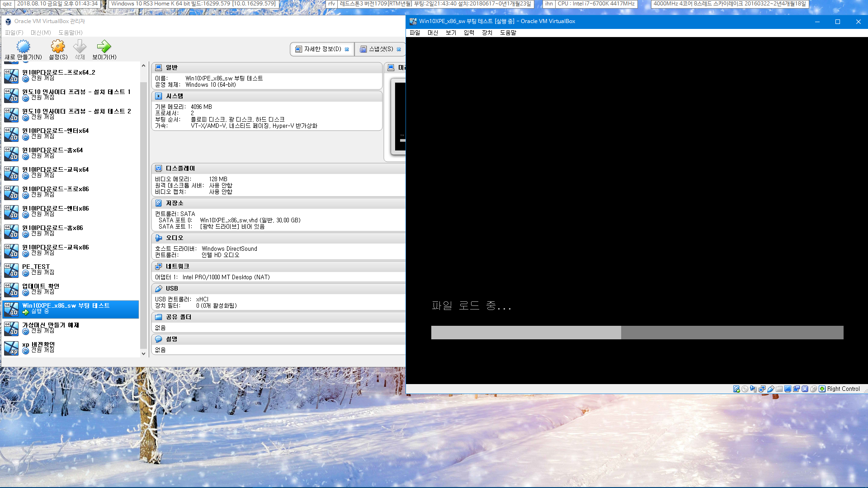Open 도움말(H) menu in VirtualBox Manager
This screenshot has height=488, width=868.
pos(70,33)
